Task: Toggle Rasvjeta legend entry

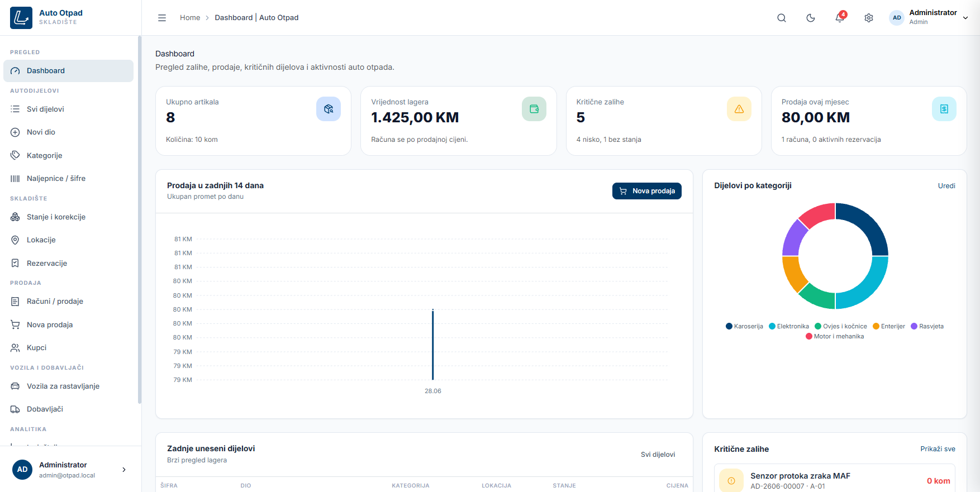Action: (x=927, y=327)
